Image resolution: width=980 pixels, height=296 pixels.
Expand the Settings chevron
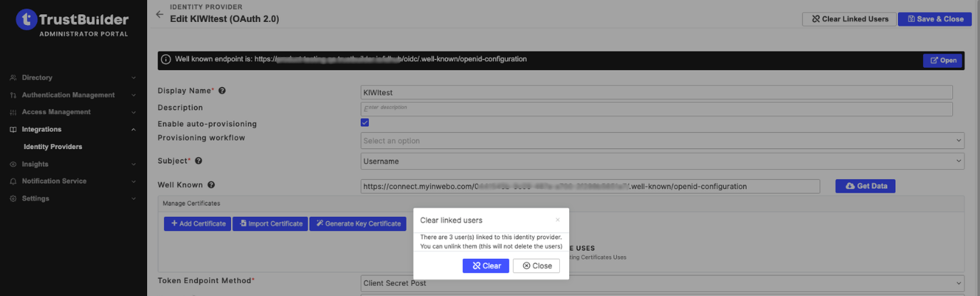click(x=133, y=198)
